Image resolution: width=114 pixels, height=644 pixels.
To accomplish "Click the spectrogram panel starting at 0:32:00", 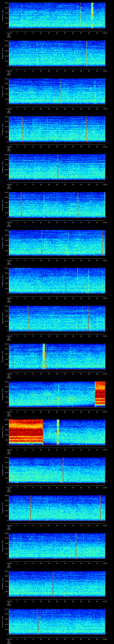I will click(x=57, y=54).
